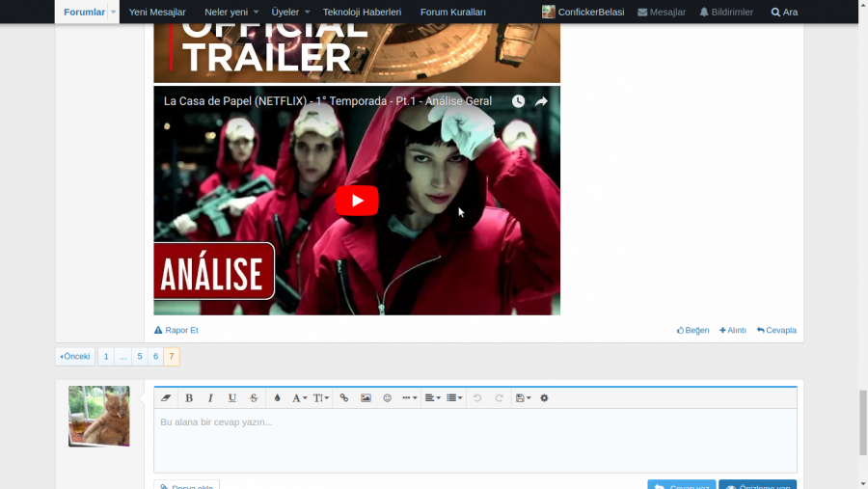The height and width of the screenshot is (489, 868).
Task: Click the undo arrow in the editor
Action: [477, 398]
